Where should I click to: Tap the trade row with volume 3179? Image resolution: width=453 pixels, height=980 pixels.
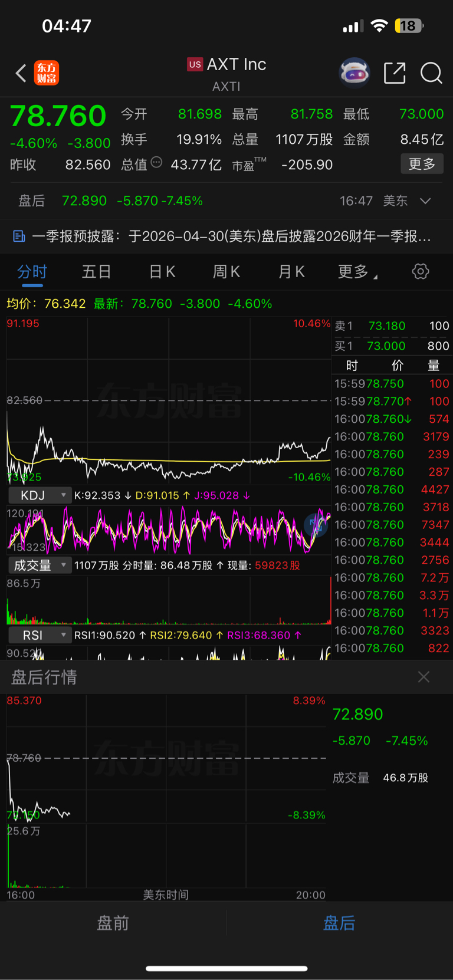coord(392,437)
